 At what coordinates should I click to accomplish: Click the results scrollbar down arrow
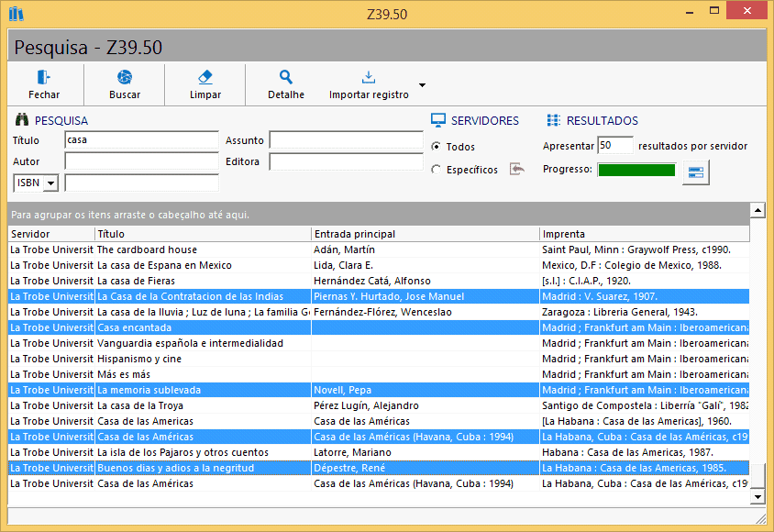click(x=757, y=496)
